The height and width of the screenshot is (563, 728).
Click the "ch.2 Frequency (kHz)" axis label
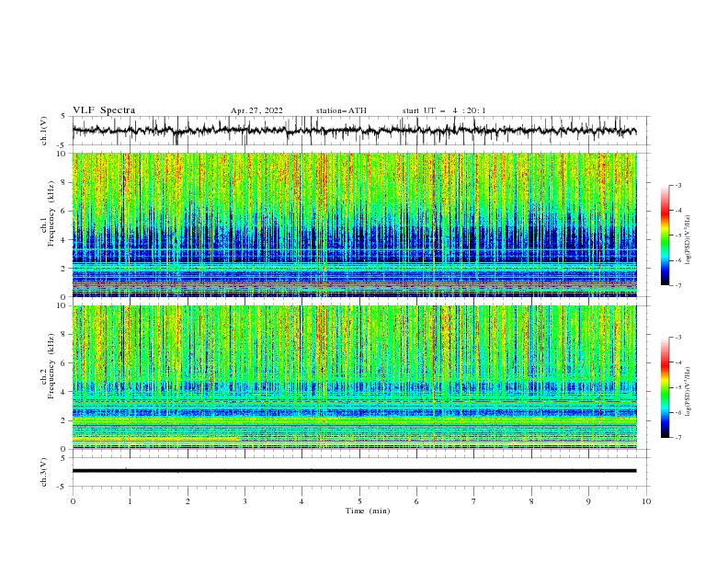48,366
